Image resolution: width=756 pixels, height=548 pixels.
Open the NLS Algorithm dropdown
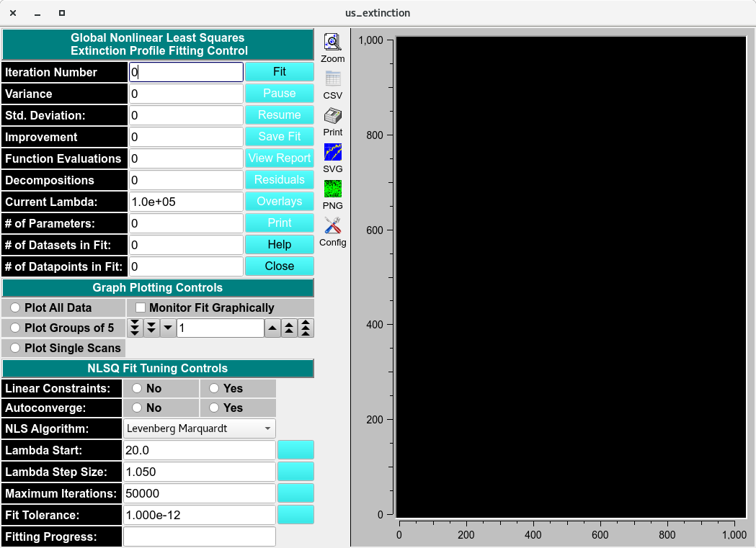click(200, 428)
